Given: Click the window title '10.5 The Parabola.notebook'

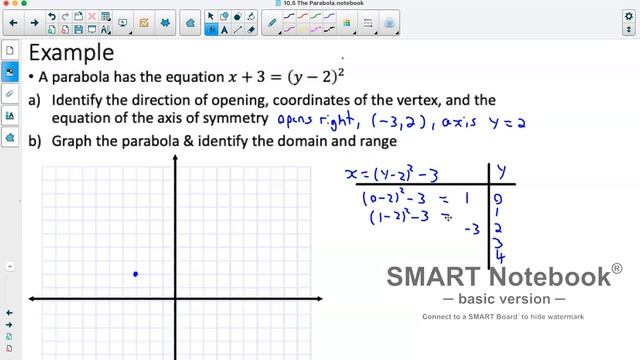Looking at the screenshot, I should (324, 3).
